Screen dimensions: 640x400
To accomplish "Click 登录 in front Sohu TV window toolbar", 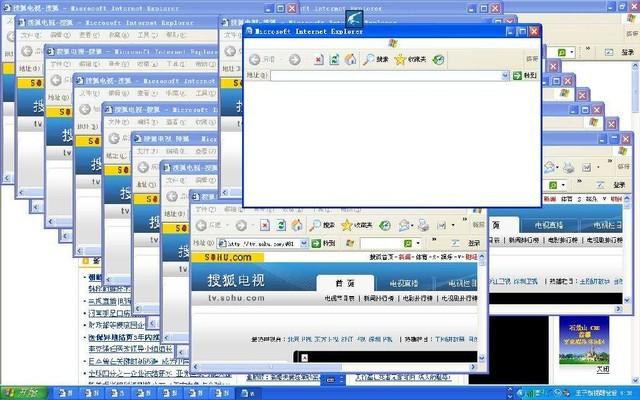I will pos(474,243).
